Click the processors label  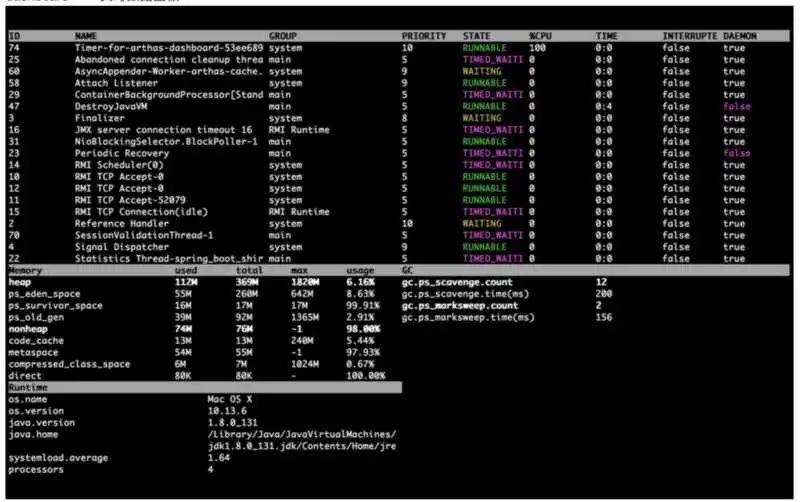36,470
